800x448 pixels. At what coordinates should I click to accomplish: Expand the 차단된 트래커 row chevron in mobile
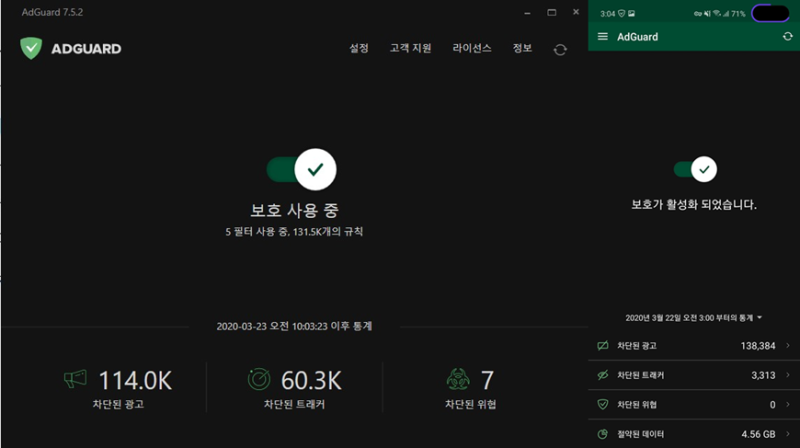point(788,375)
